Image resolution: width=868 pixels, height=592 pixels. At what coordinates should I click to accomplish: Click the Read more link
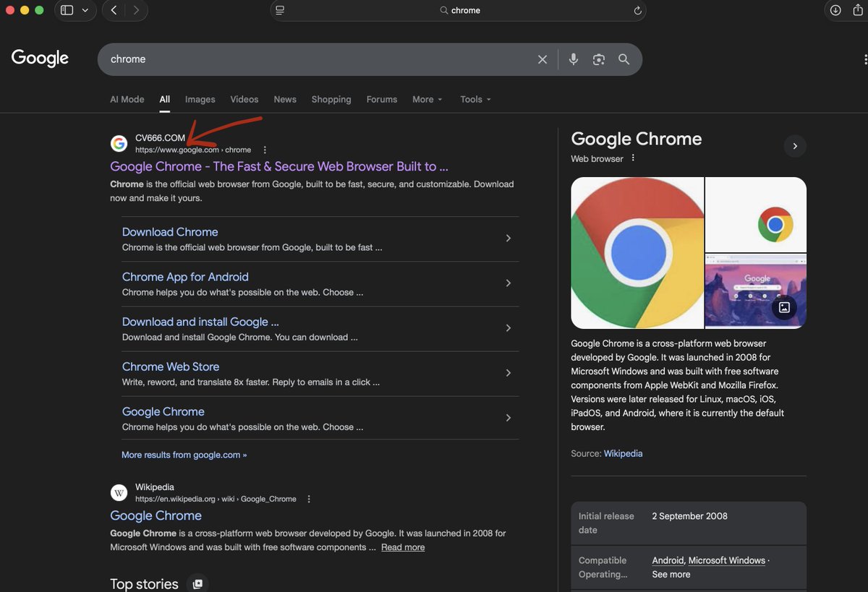(403, 547)
